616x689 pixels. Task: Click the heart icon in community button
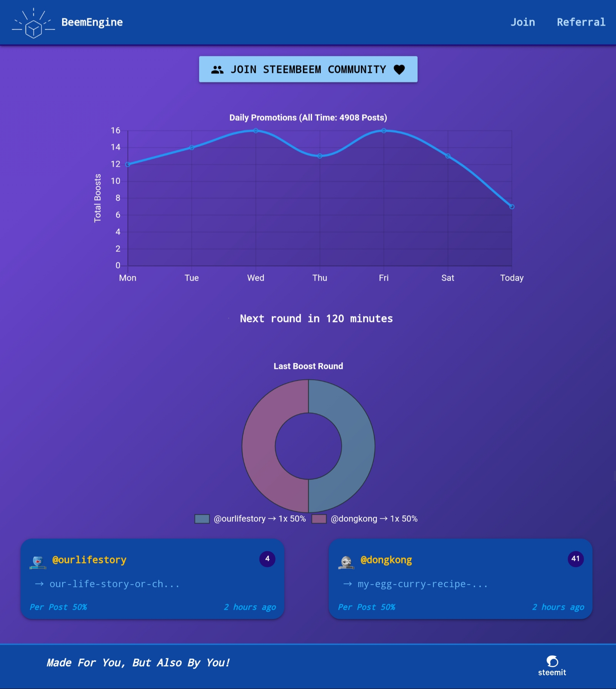point(399,70)
